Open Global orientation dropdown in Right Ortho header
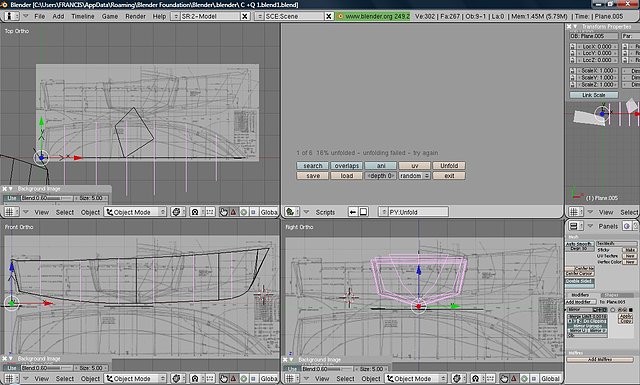The width and height of the screenshot is (640, 385). pos(551,378)
